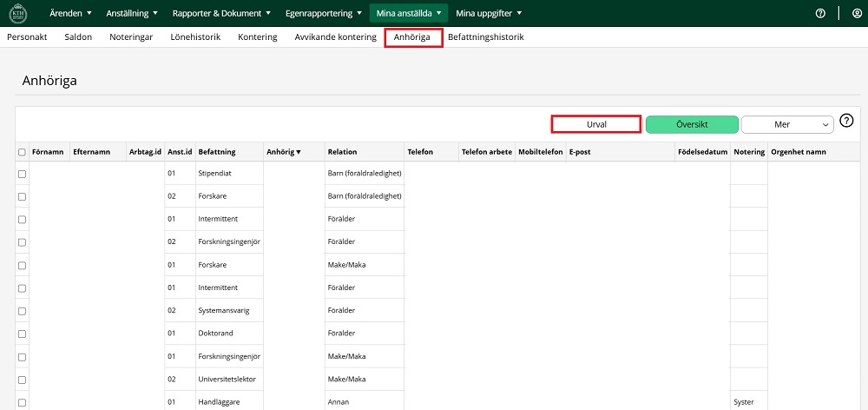Screen dimensions: 868x410
Task: Select checkbox for Doktorand row
Action: click(22, 334)
